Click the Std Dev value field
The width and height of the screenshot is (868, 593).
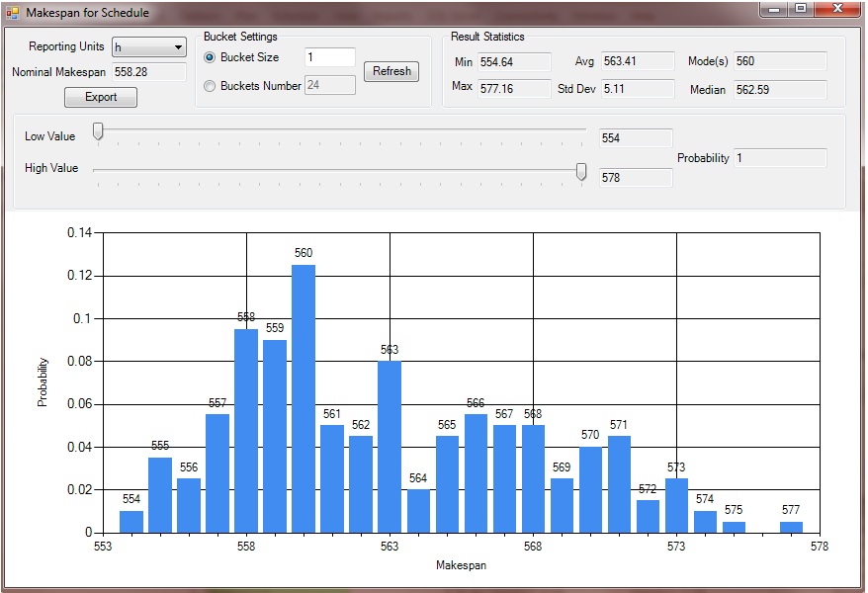(637, 89)
